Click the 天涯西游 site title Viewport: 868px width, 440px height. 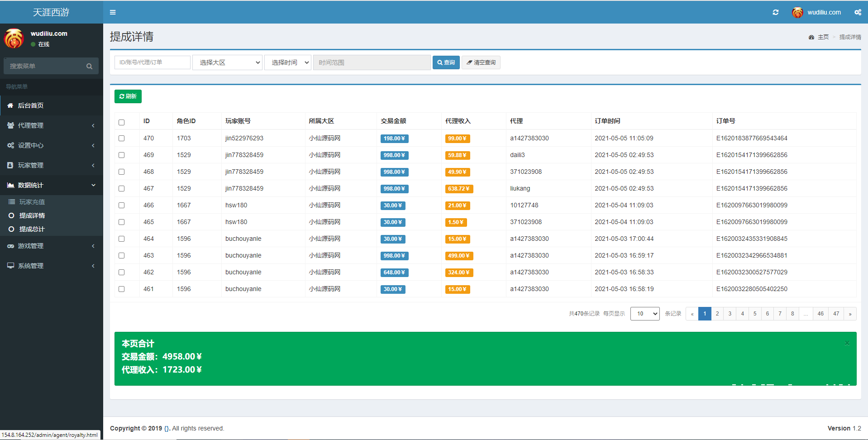click(x=51, y=12)
